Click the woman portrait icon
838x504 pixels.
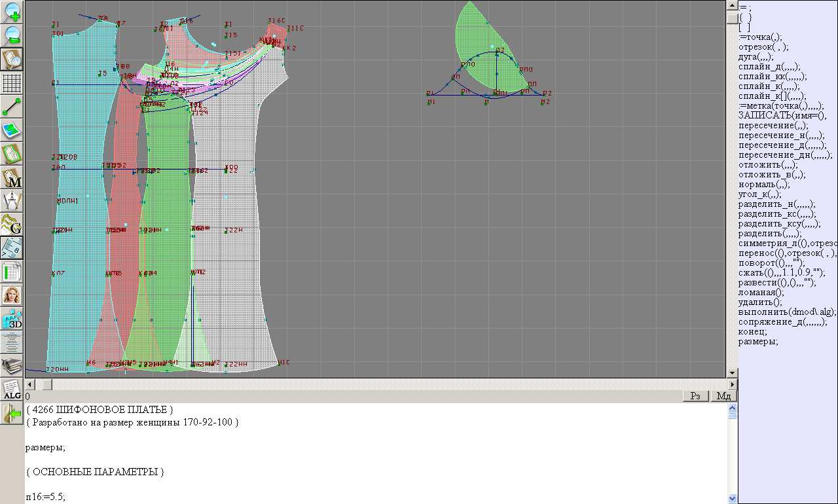(x=12, y=295)
